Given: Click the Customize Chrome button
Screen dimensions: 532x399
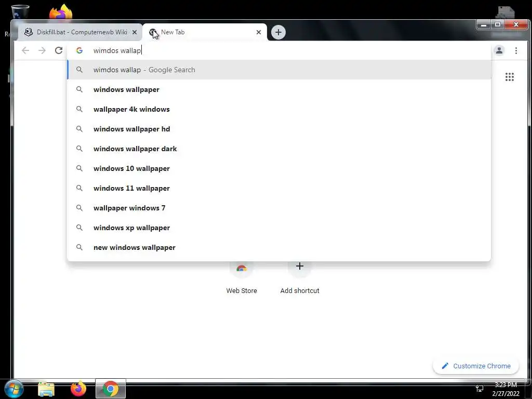Looking at the screenshot, I should click(x=476, y=366).
